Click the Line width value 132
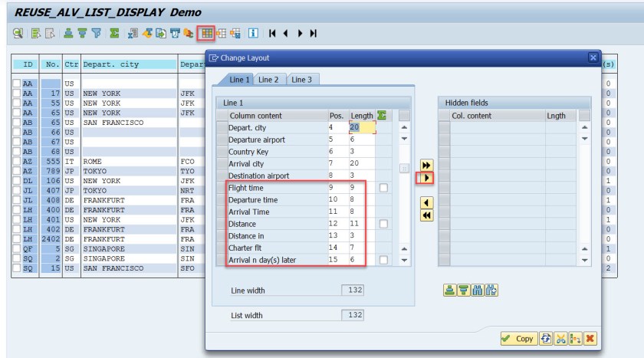 tap(353, 290)
